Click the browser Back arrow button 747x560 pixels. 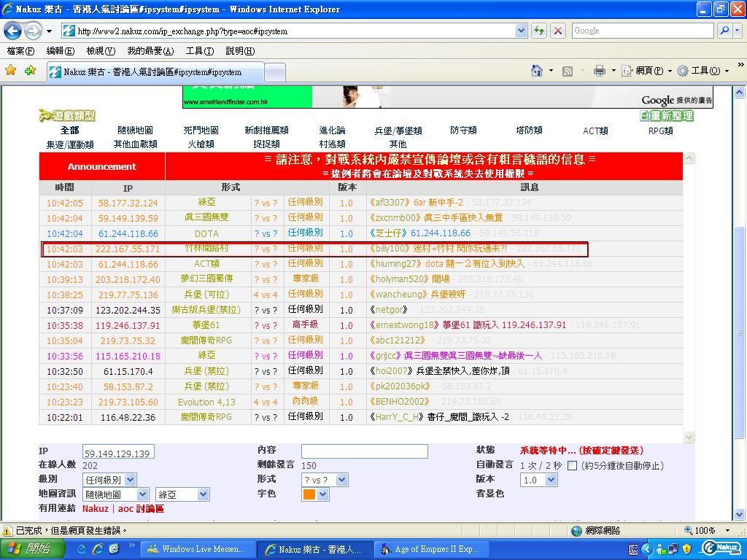tap(13, 31)
